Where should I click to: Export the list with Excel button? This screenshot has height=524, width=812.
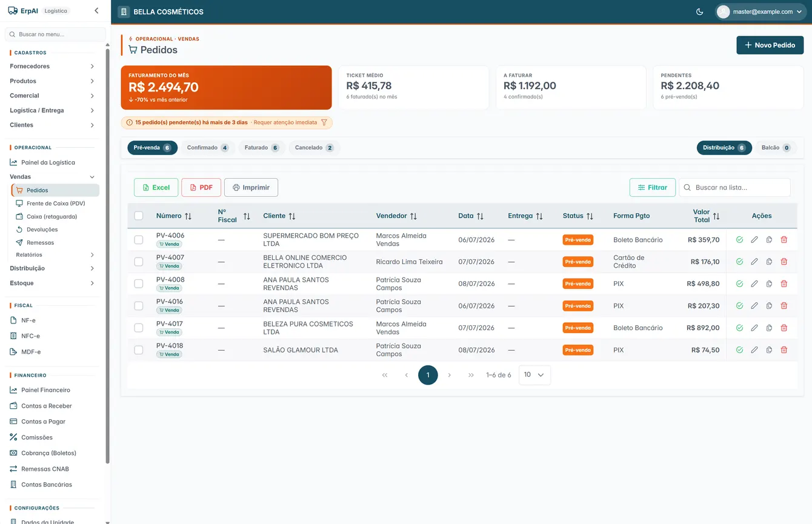click(156, 187)
